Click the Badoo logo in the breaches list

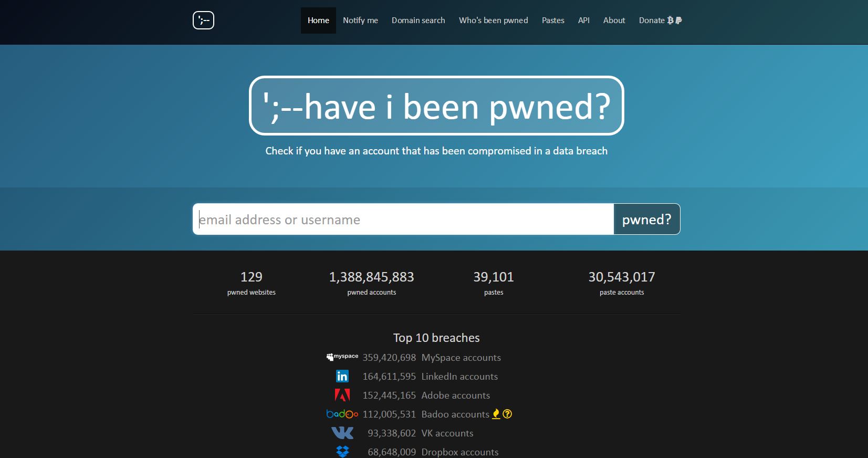point(342,414)
